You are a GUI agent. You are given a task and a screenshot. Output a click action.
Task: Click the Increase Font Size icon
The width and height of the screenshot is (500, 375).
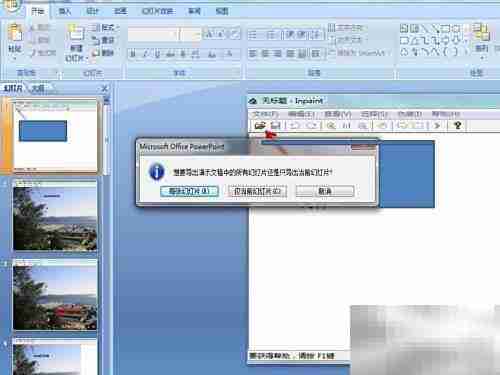[x=210, y=34]
